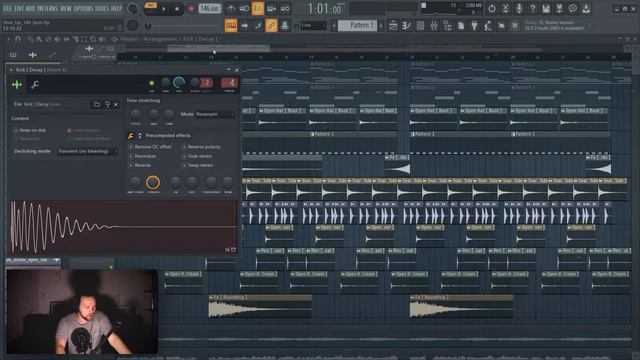Image resolution: width=640 pixels, height=360 pixels.
Task: Toggle the orange typing keyboard to piano icon
Action: pyautogui.click(x=231, y=26)
